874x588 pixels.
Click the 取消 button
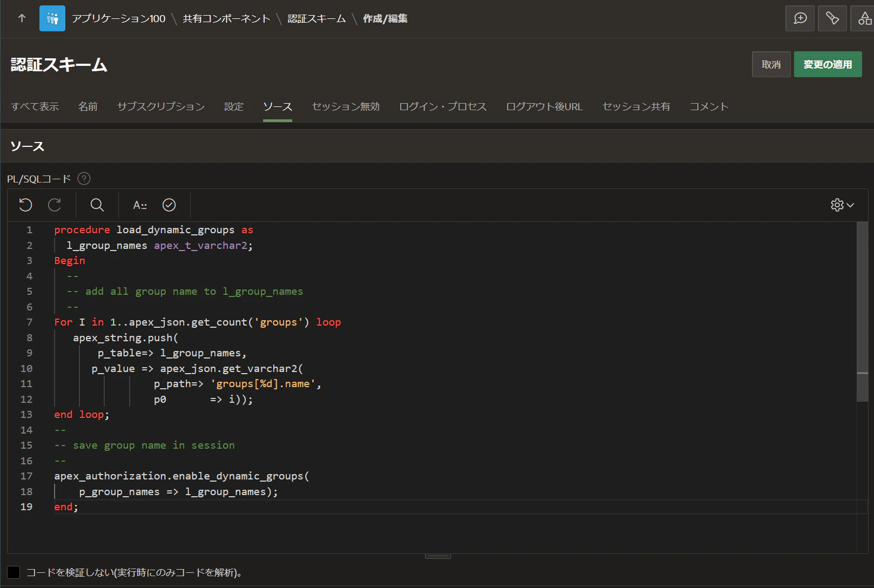click(x=771, y=65)
